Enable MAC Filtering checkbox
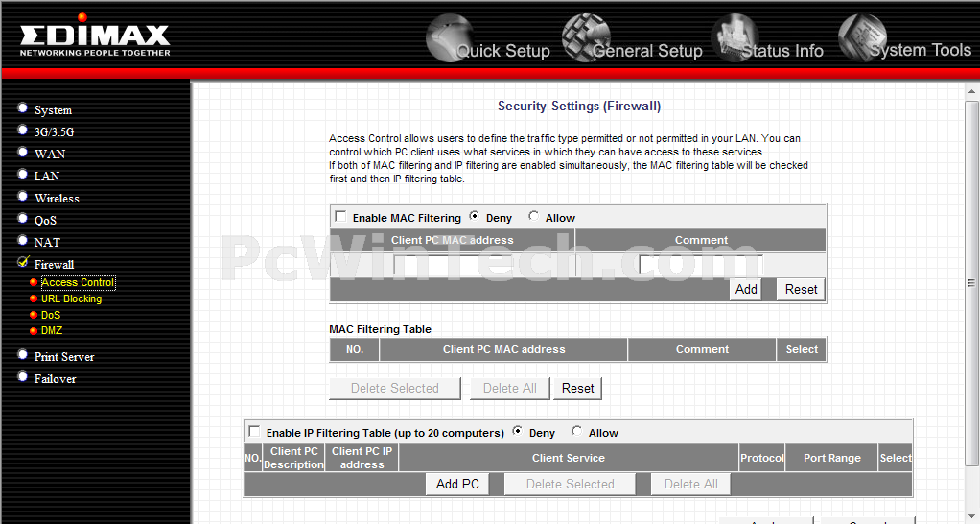This screenshot has height=524, width=980. point(340,216)
